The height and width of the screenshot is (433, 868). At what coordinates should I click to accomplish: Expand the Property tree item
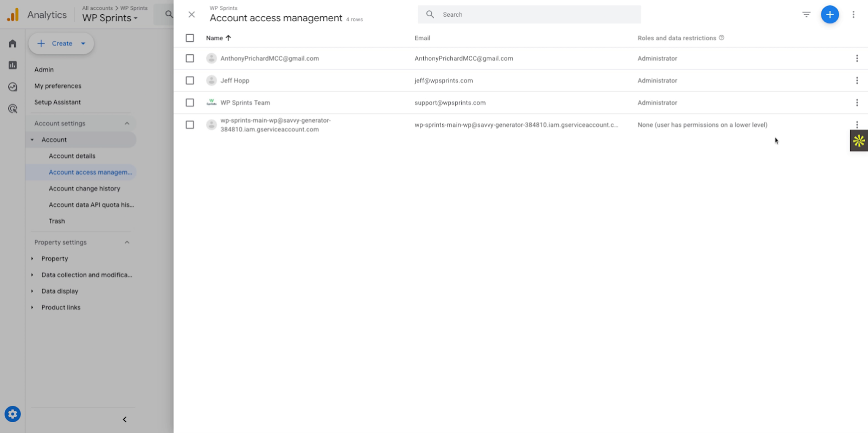[33, 259]
